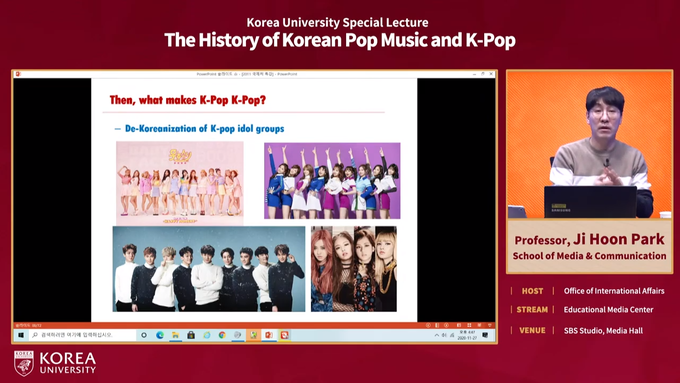This screenshot has width=680, height=383.
Task: Click the HOST label
Action: 532,291
